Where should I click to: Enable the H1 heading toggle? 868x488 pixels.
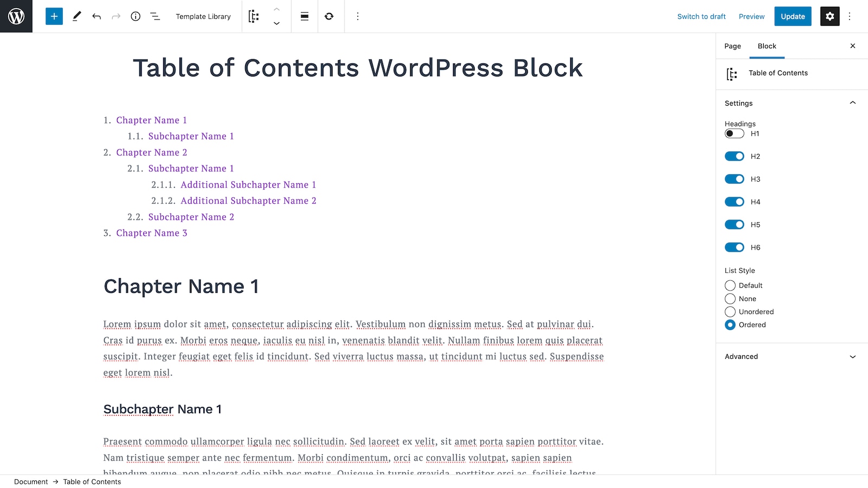[735, 133]
